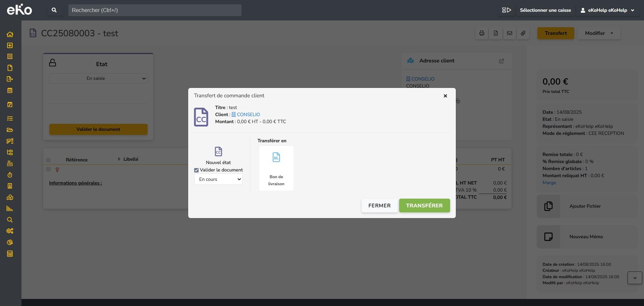Tick the first row checkbox in table
Screen dimensions: 644x306
(x=48, y=169)
